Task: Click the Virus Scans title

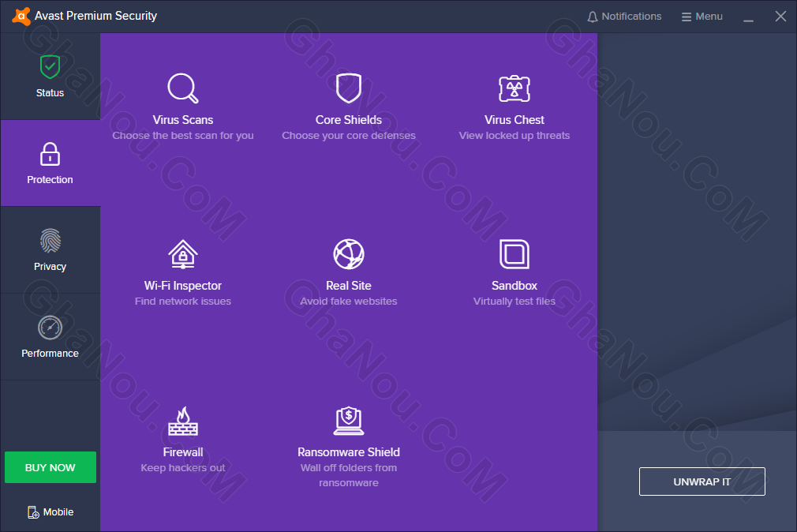Action: (x=183, y=120)
